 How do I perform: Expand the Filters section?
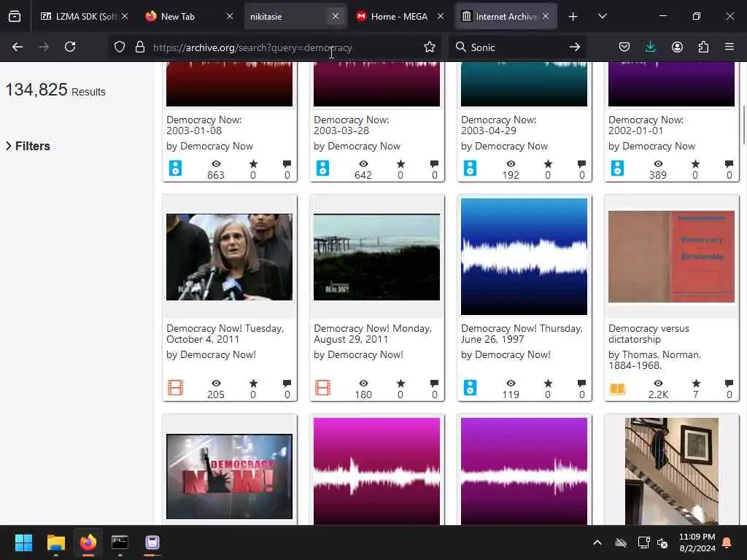[x=28, y=146]
